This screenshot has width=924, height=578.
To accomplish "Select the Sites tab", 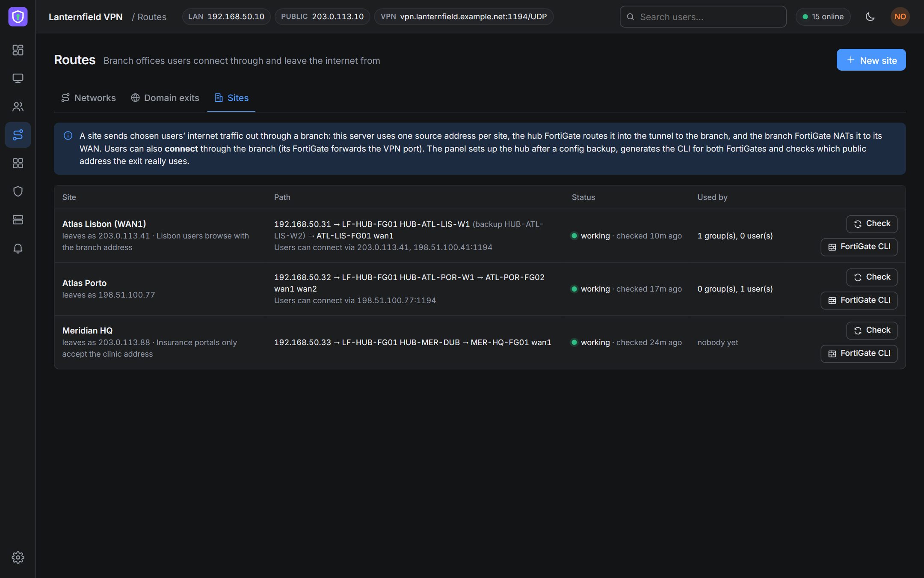I will click(x=231, y=98).
